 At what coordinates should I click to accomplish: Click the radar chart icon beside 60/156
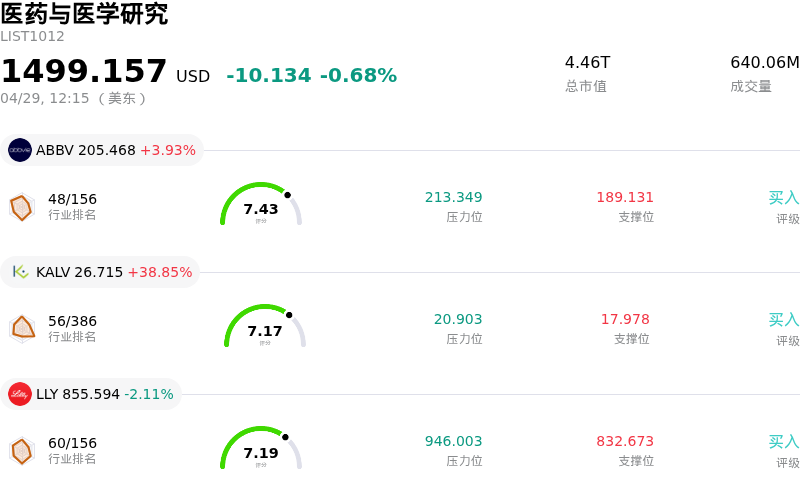22,451
